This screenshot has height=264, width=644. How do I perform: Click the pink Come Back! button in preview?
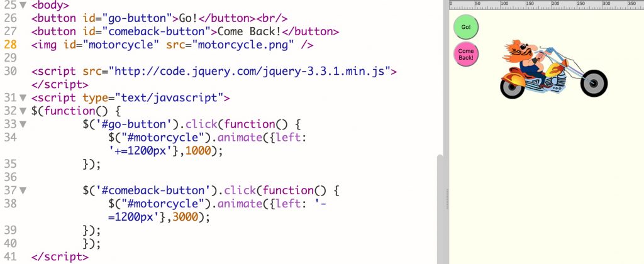pyautogui.click(x=466, y=54)
